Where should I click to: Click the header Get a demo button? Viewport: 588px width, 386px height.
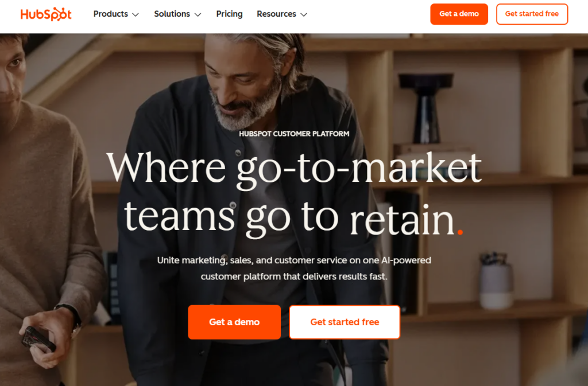(x=459, y=14)
